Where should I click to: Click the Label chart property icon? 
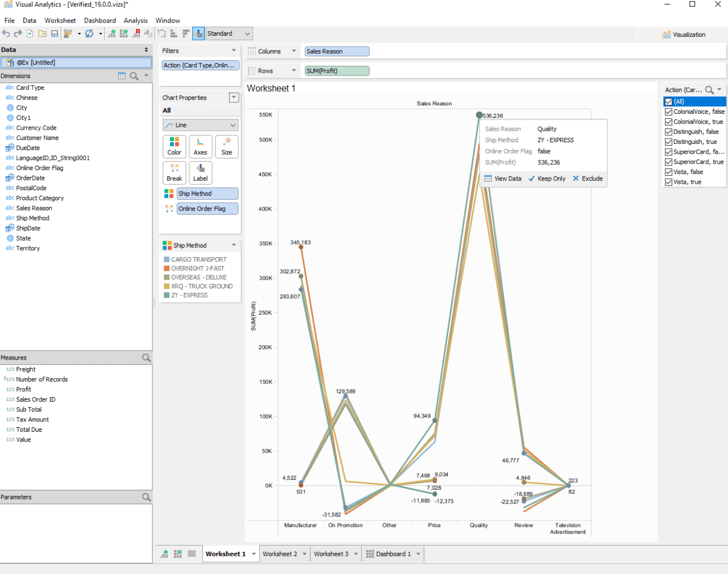click(x=200, y=172)
